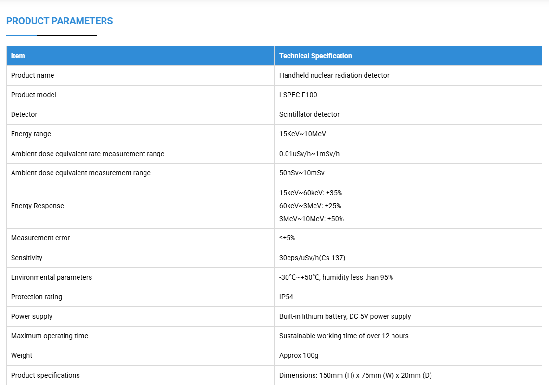Select the '0.01uSv/h~1mSv/h' value
This screenshot has width=549, height=392.
tap(310, 154)
